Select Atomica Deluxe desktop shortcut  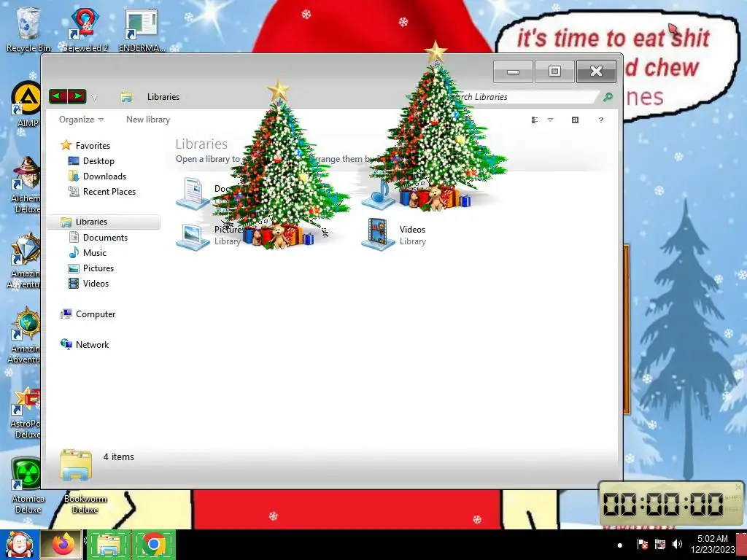tap(28, 485)
